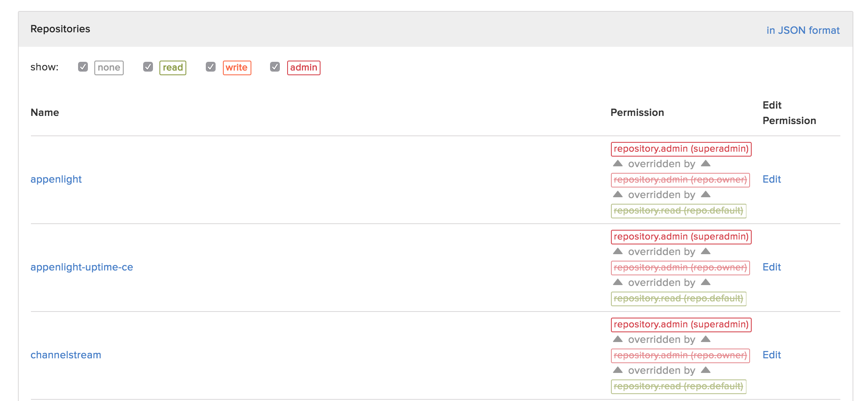Image resolution: width=868 pixels, height=401 pixels.
Task: Click the orange 'write' filter label
Action: tap(237, 68)
